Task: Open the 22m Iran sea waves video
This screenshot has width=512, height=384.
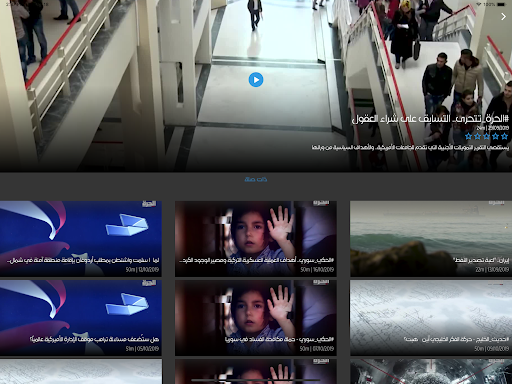Action: 431,239
